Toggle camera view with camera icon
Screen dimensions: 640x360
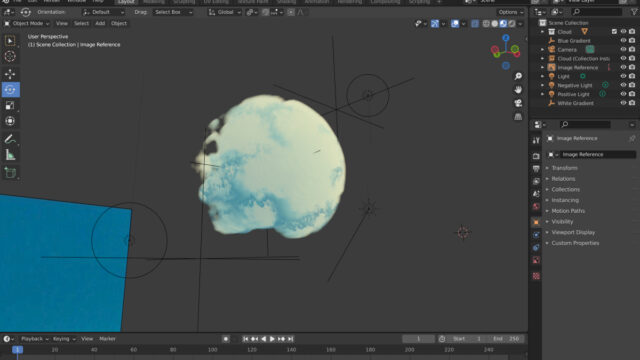point(518,103)
